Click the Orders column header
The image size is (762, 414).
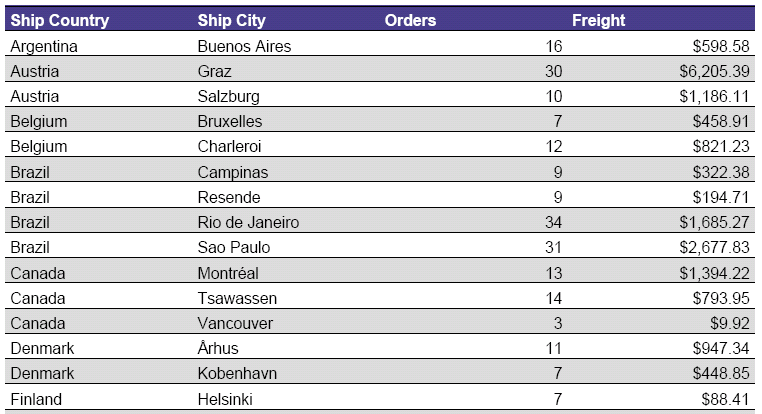click(410, 20)
